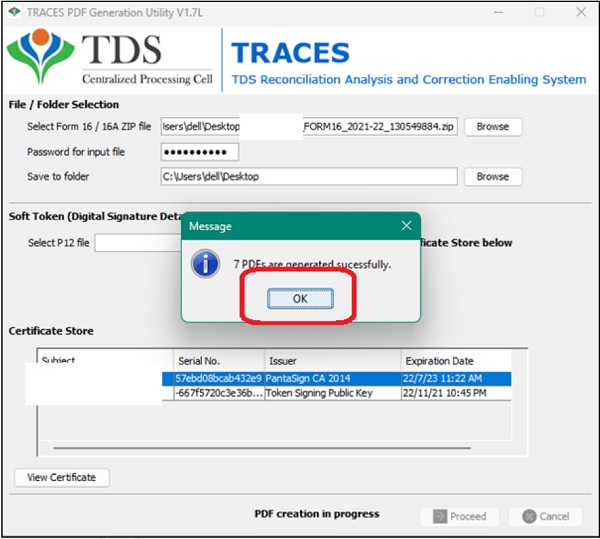Viewport: 600px width, 539px height.
Task: Click the certificate list horizontal scrollbar
Action: (262, 448)
